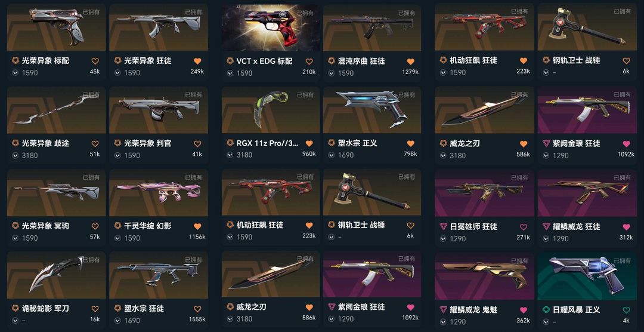Click the 1156k favorites count on 千灵华绽 幻影
Image resolution: width=644 pixels, height=332 pixels.
tap(196, 237)
